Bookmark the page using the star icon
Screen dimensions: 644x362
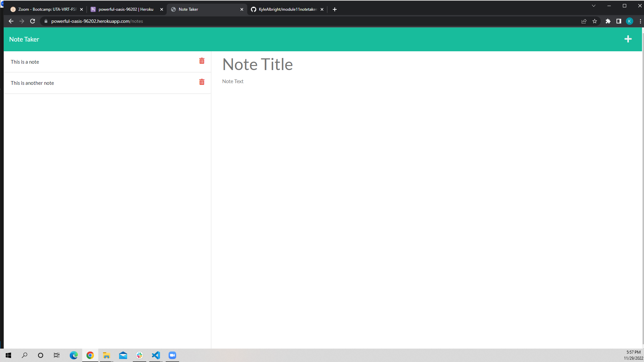595,21
